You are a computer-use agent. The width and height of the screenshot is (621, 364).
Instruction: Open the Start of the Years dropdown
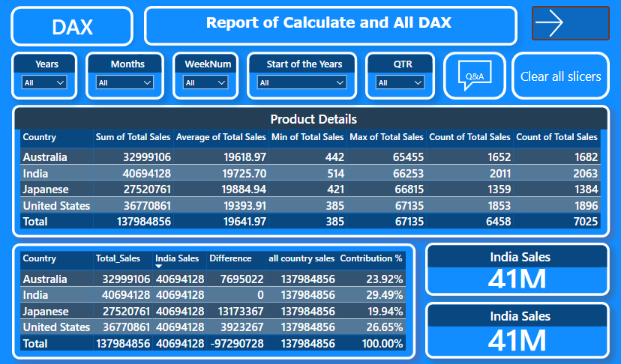[301, 82]
